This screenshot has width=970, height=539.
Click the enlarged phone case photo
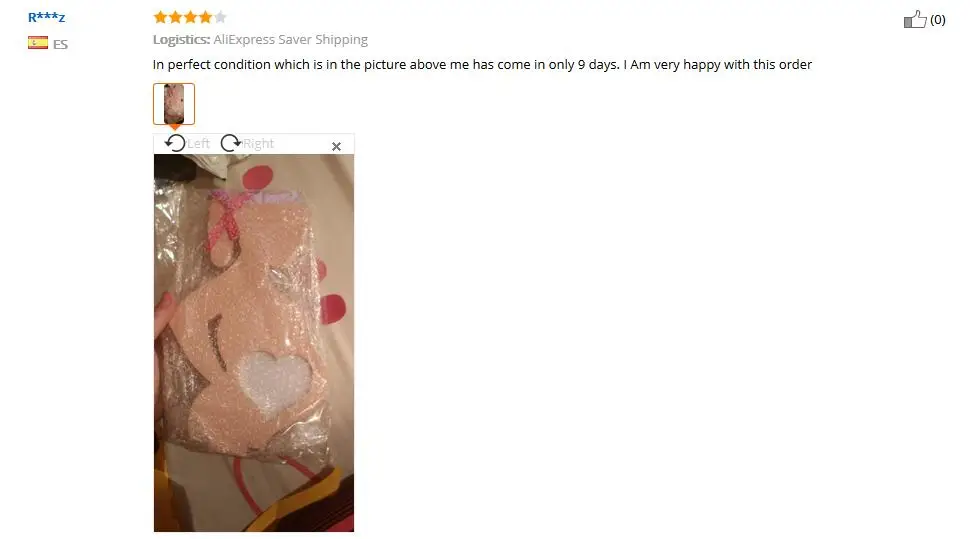pyautogui.click(x=254, y=343)
